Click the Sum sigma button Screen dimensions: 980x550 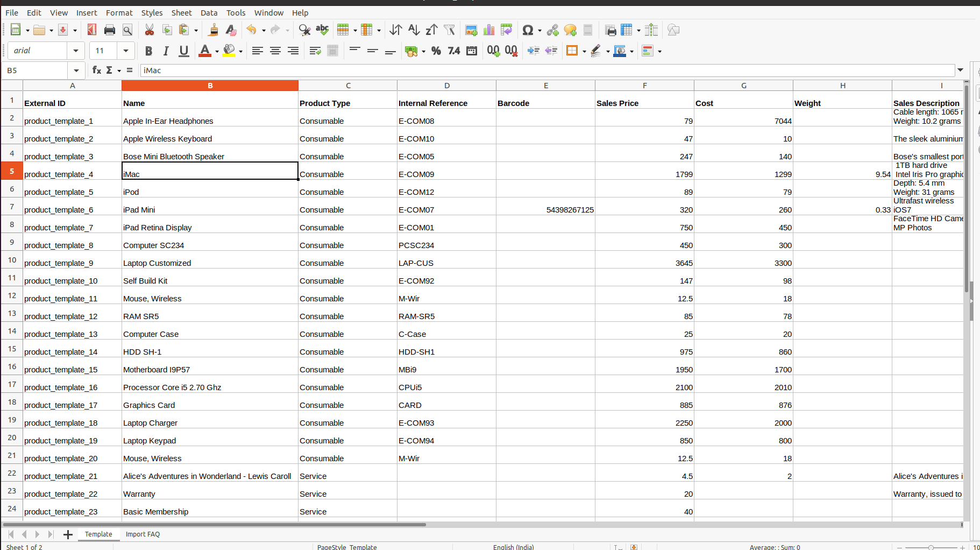(109, 70)
